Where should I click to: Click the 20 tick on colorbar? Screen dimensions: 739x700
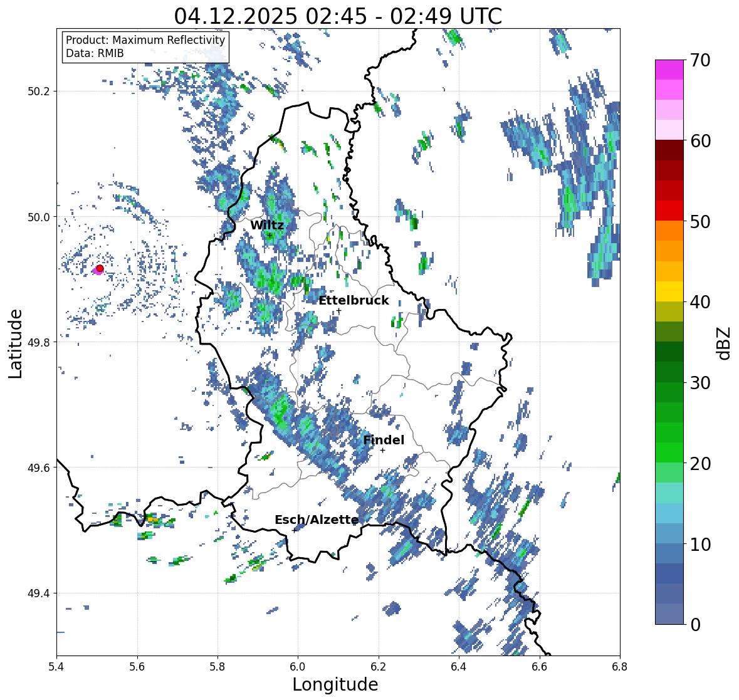(x=700, y=464)
